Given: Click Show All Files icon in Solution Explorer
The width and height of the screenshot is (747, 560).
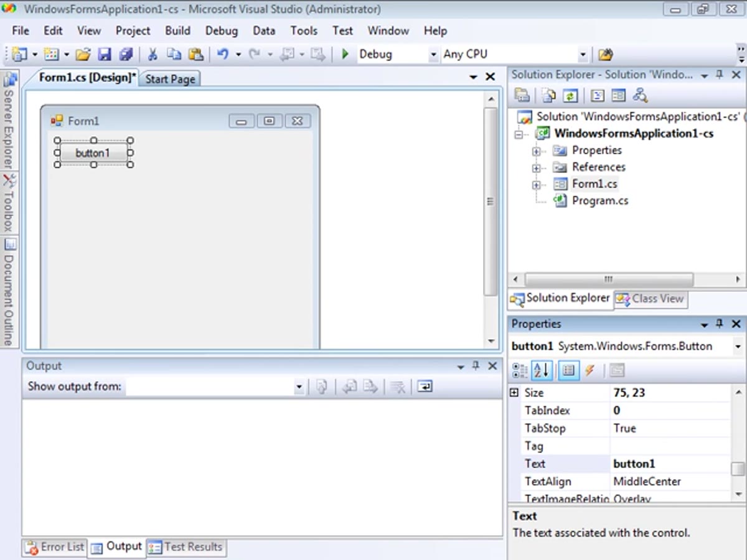Looking at the screenshot, I should point(548,95).
